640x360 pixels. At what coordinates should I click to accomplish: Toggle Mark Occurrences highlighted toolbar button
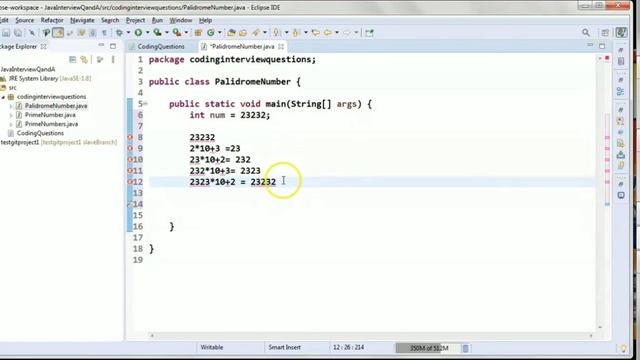coord(58,33)
